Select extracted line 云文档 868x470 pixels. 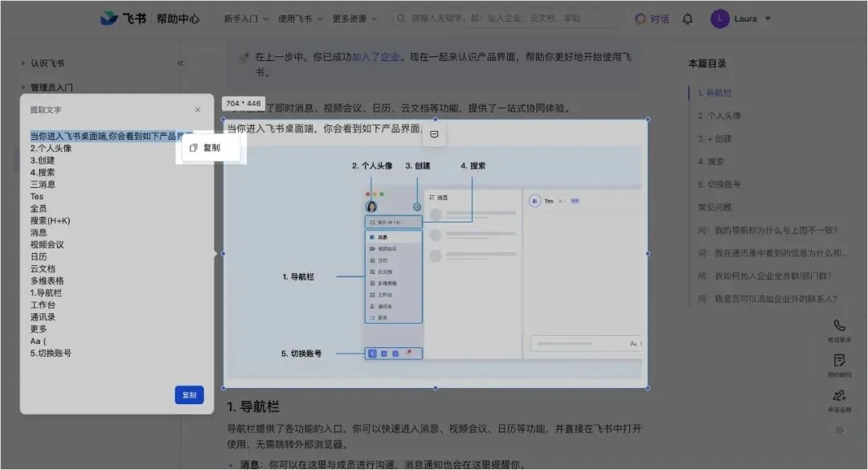click(43, 268)
